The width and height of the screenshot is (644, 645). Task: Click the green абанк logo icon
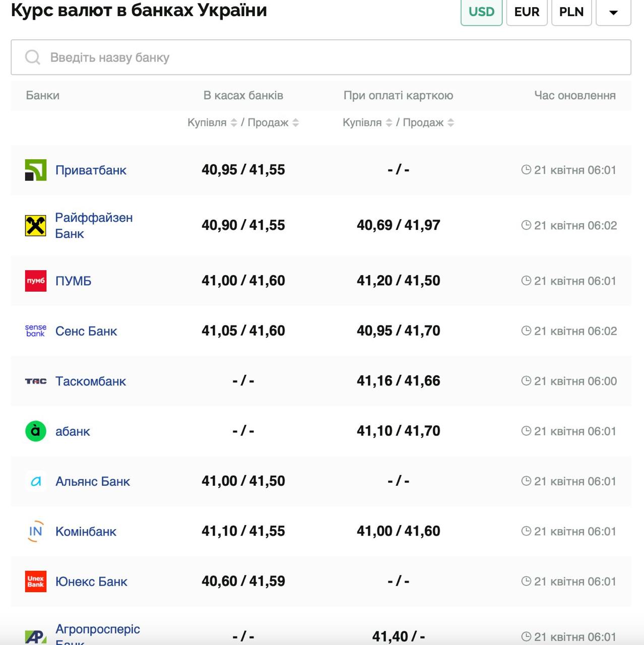36,431
